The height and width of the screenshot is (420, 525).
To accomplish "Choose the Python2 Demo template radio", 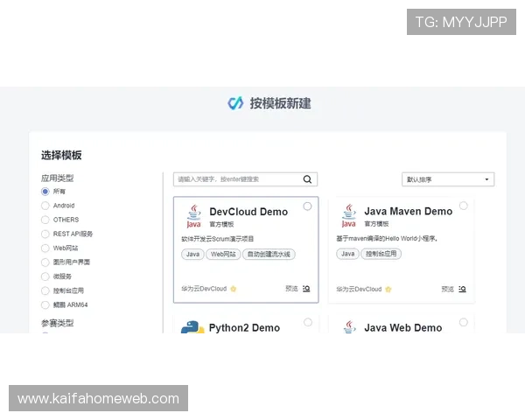I will pyautogui.click(x=308, y=322).
